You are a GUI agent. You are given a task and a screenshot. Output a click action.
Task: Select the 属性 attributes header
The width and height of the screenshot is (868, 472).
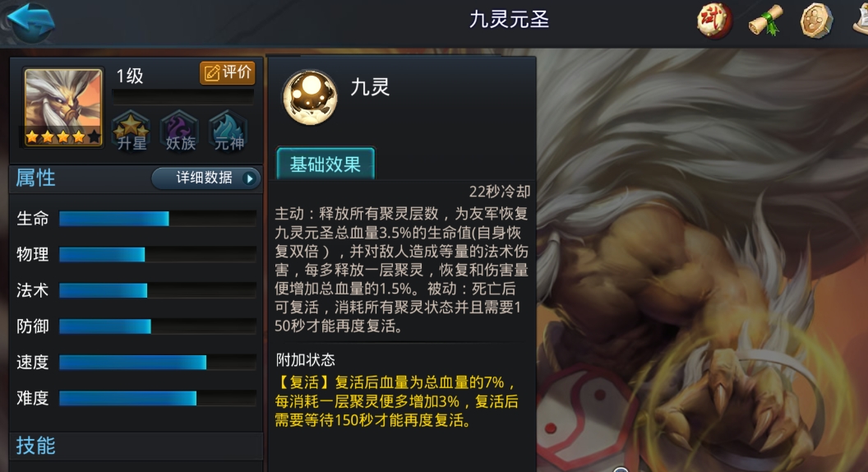[36, 178]
